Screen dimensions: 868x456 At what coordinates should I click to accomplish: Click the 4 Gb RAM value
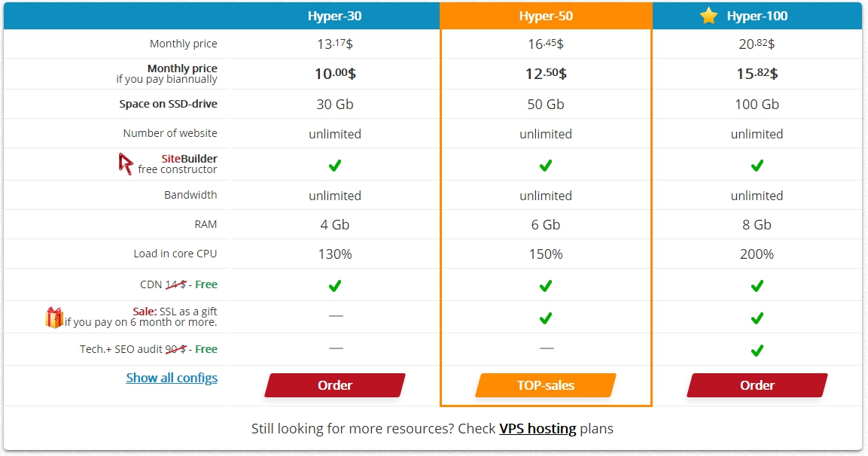point(335,225)
